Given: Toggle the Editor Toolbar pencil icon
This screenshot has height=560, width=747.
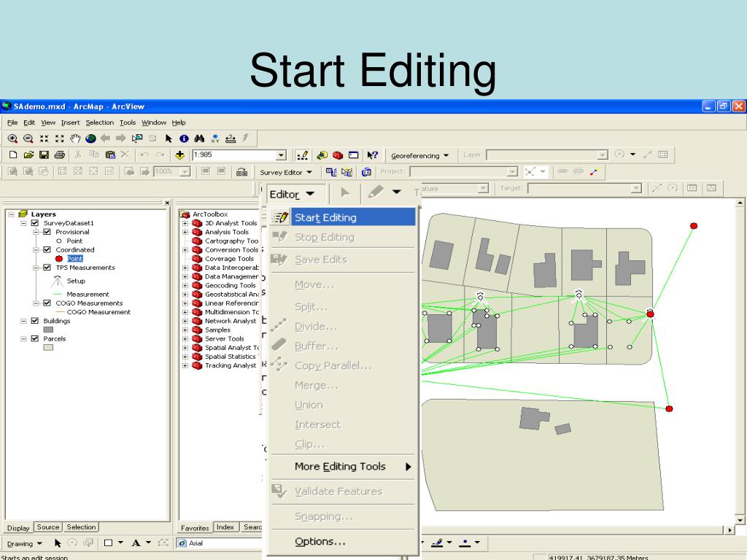Looking at the screenshot, I should [x=302, y=155].
